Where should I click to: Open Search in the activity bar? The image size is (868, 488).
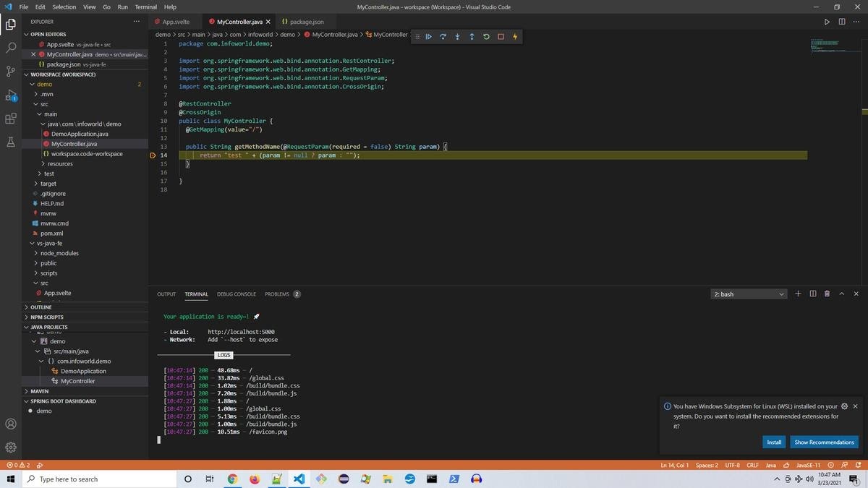click(10, 48)
